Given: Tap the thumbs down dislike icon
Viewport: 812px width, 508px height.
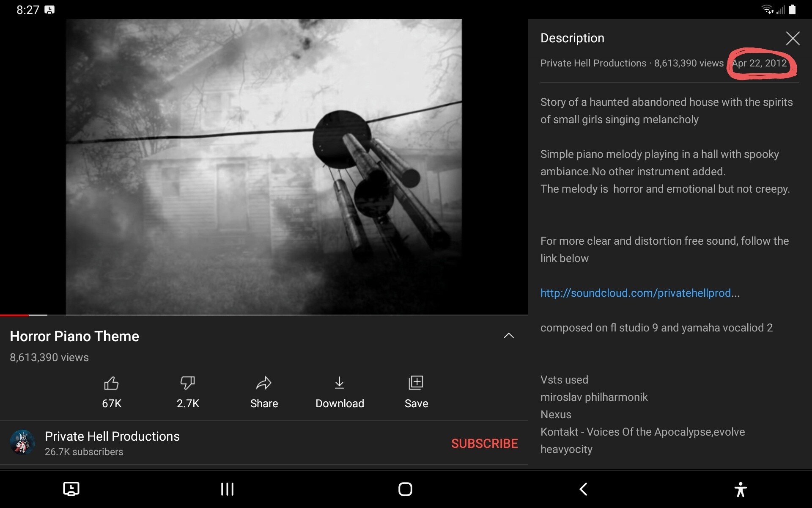Looking at the screenshot, I should click(187, 383).
